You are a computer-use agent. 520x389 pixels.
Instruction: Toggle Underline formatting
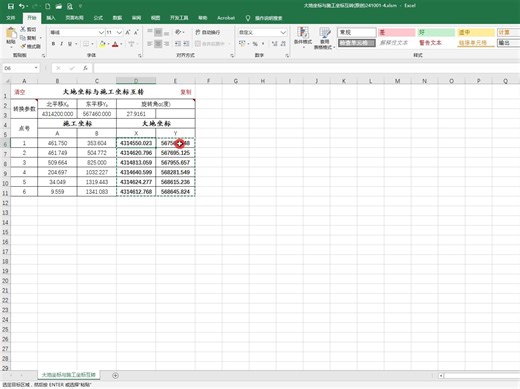click(x=70, y=44)
